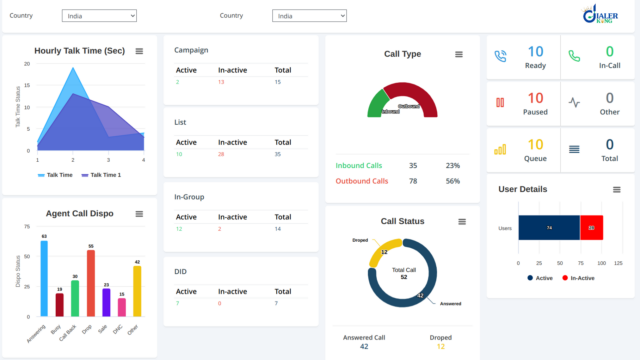Viewport: 640px width, 360px height.
Task: Toggle Talk Time legend series
Action: (x=55, y=175)
